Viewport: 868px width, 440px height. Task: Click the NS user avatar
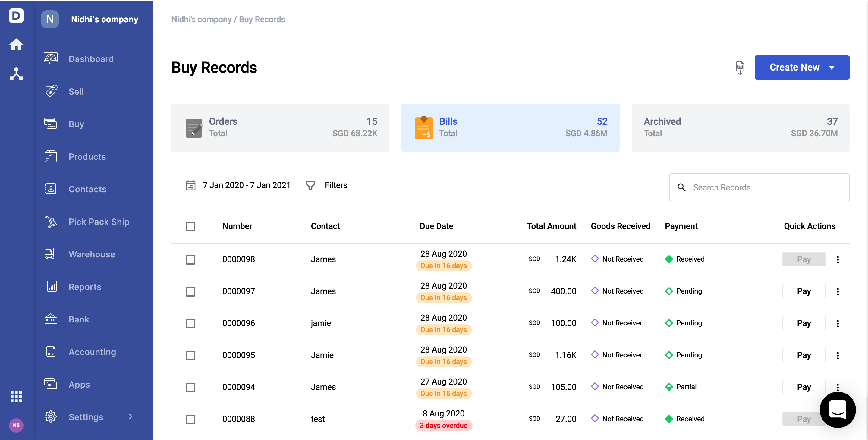(x=16, y=425)
